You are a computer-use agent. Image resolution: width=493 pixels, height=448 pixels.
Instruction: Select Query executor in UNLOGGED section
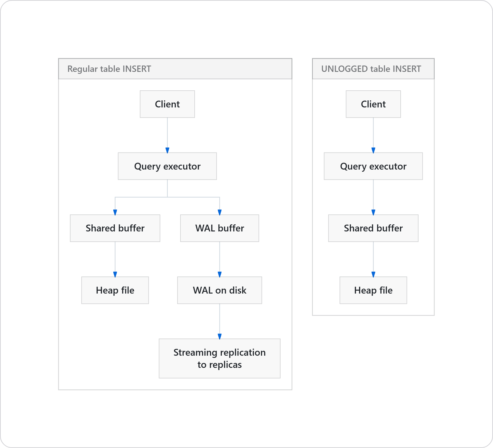point(373,166)
